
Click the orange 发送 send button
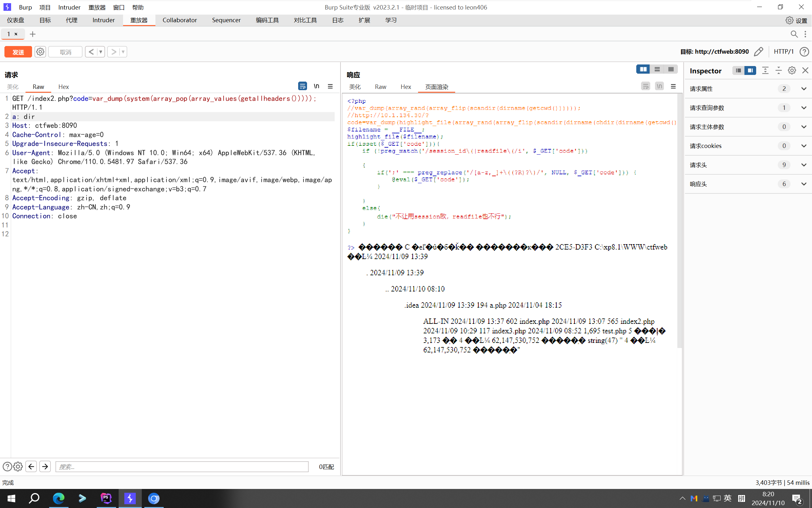point(18,52)
